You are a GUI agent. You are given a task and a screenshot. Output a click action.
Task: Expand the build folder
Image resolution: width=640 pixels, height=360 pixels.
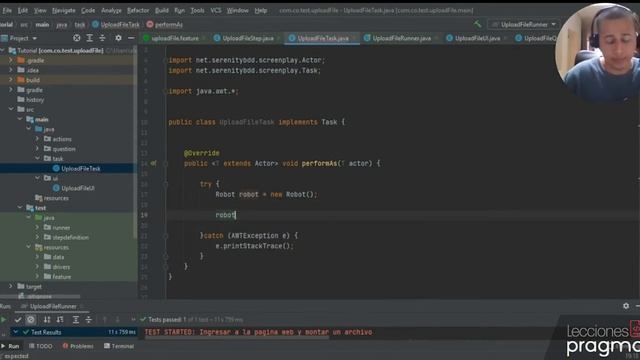[11, 80]
